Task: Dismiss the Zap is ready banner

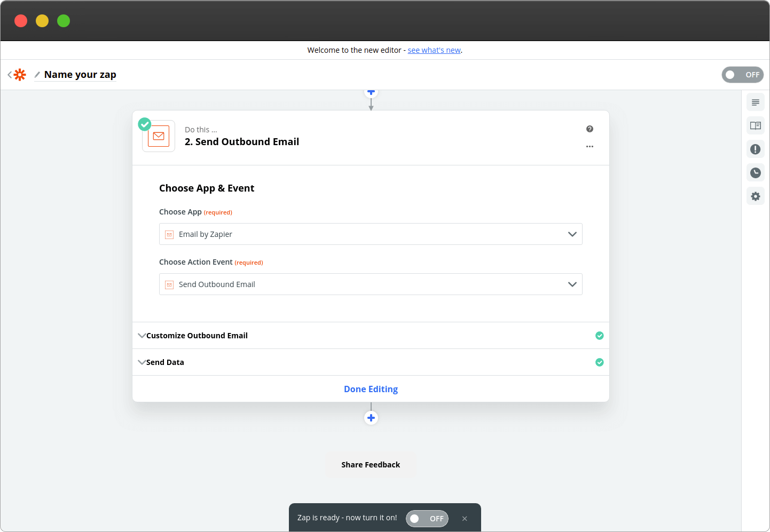Action: (465, 519)
